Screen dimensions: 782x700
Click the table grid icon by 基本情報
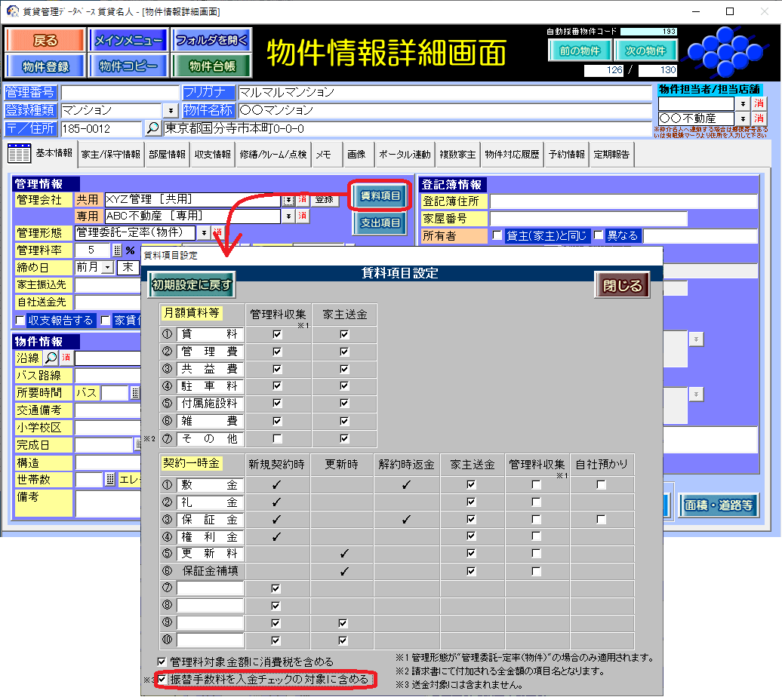pos(19,154)
